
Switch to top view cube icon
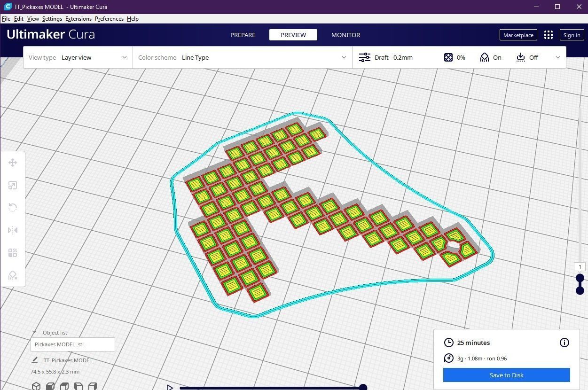[64, 386]
